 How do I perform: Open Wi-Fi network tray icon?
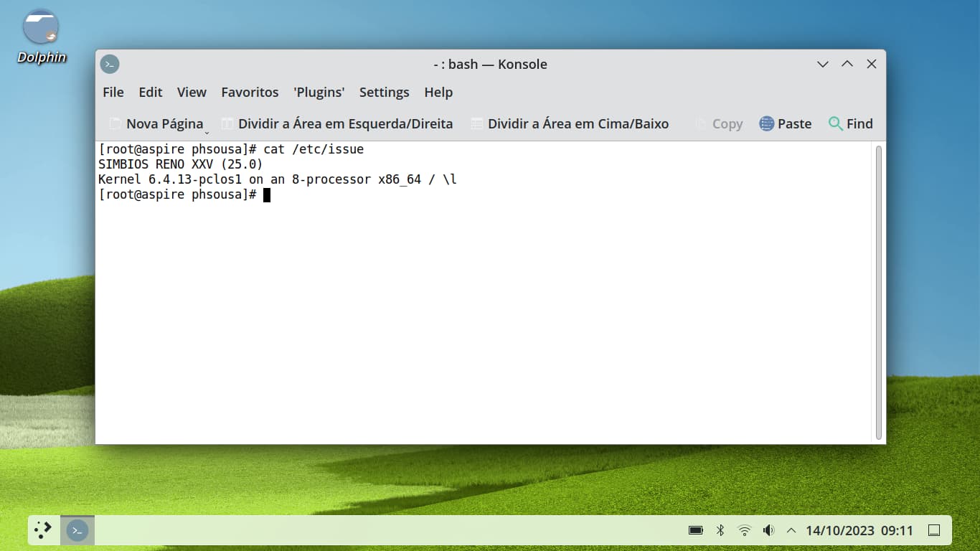coord(744,530)
